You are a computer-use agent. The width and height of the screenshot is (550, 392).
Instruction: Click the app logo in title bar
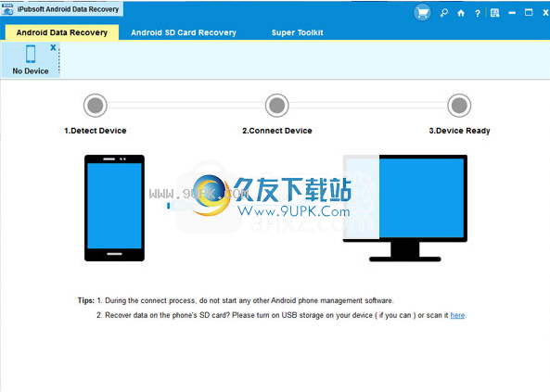pyautogui.click(x=7, y=9)
